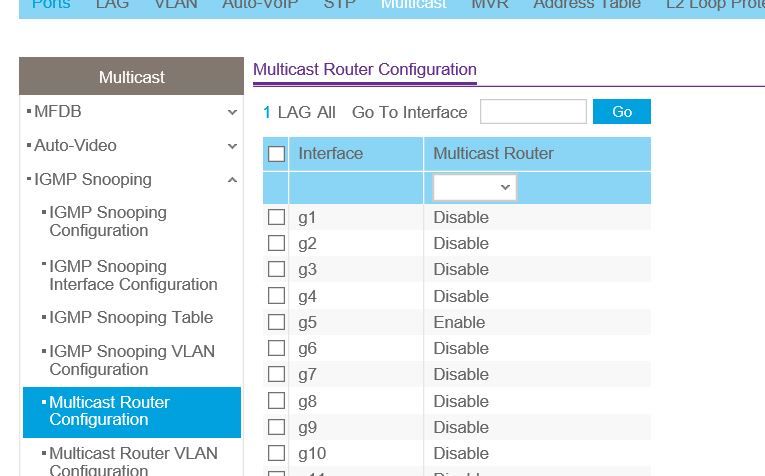
Task: Expand the Auto-Video menu section
Action: coord(232,146)
